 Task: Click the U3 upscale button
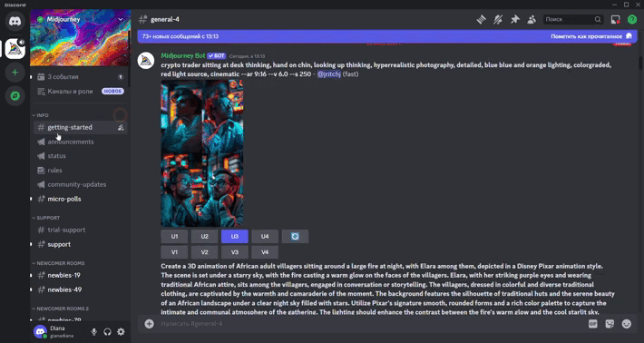point(235,237)
